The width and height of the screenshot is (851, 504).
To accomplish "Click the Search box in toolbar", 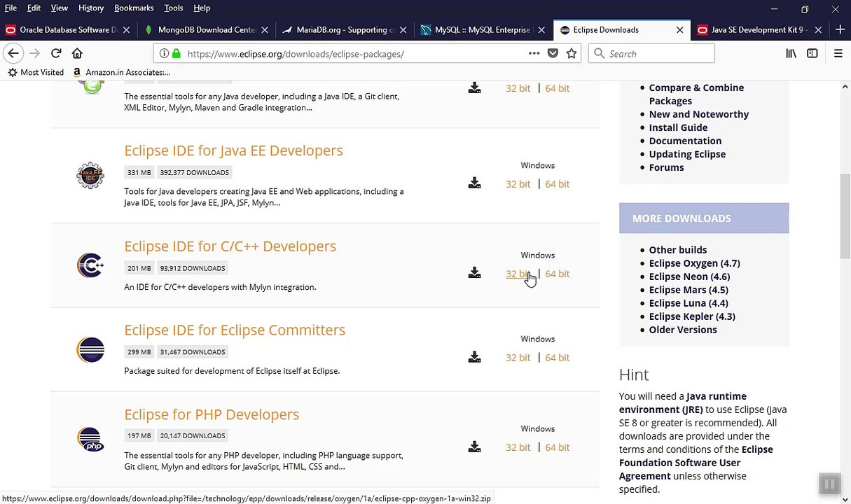I will pyautogui.click(x=651, y=53).
